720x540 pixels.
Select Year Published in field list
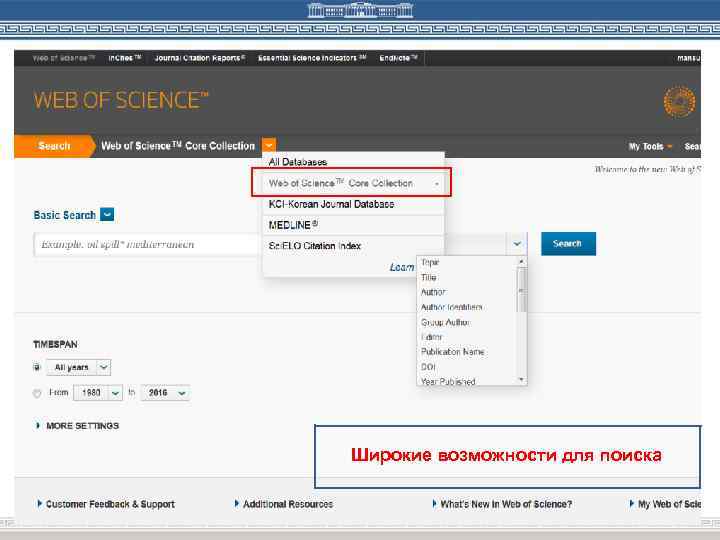click(x=448, y=381)
